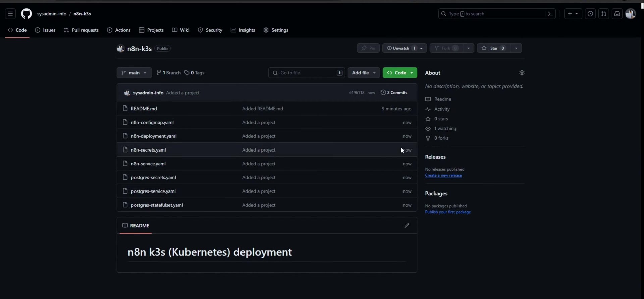Pin the repository

368,48
